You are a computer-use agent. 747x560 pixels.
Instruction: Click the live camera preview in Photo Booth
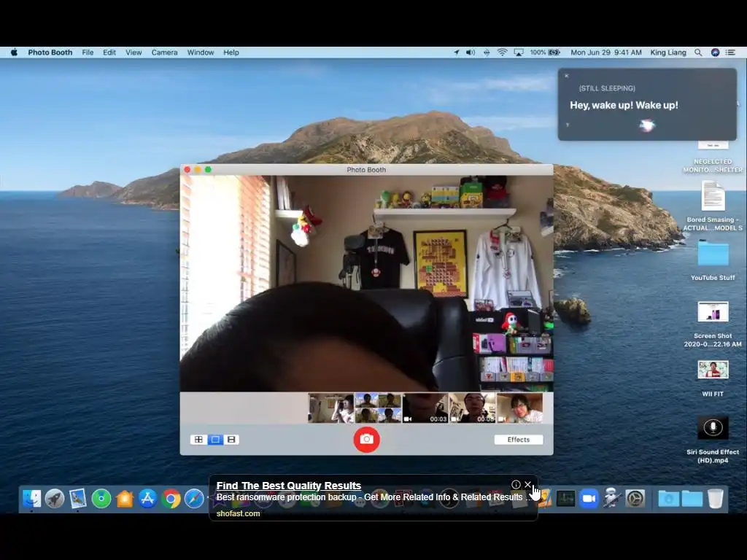[x=366, y=284]
